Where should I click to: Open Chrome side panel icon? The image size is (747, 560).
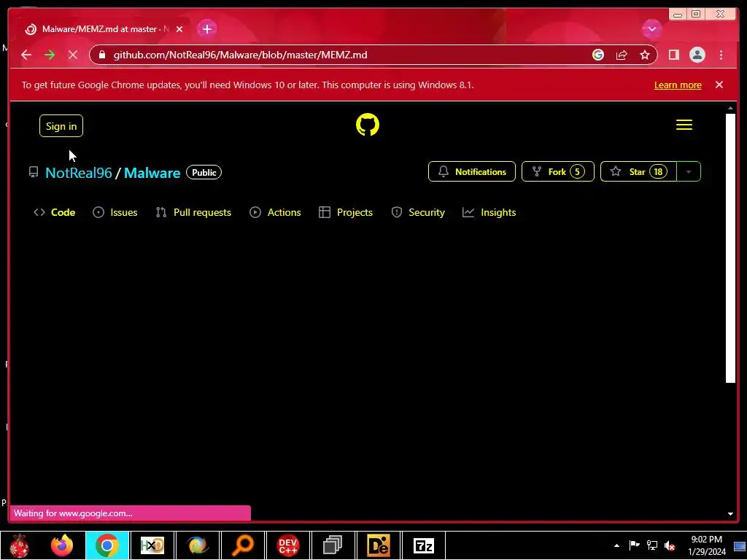pyautogui.click(x=673, y=55)
